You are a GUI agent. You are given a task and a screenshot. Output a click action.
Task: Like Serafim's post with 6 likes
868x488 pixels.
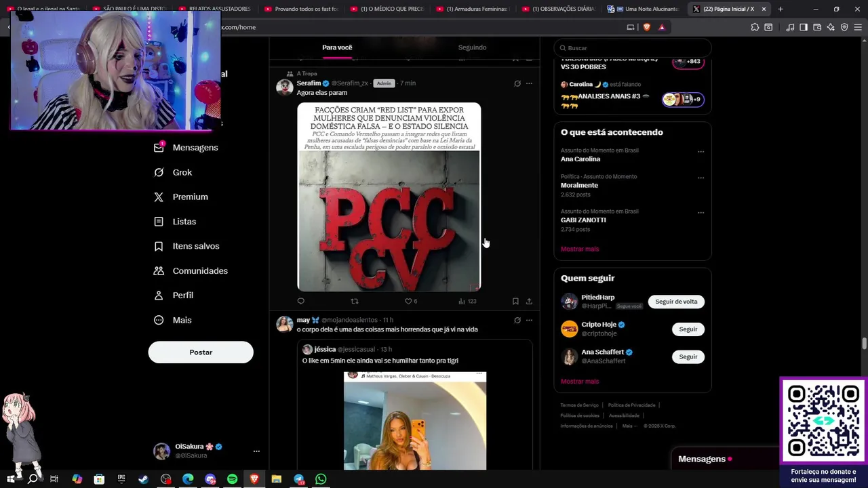(410, 301)
